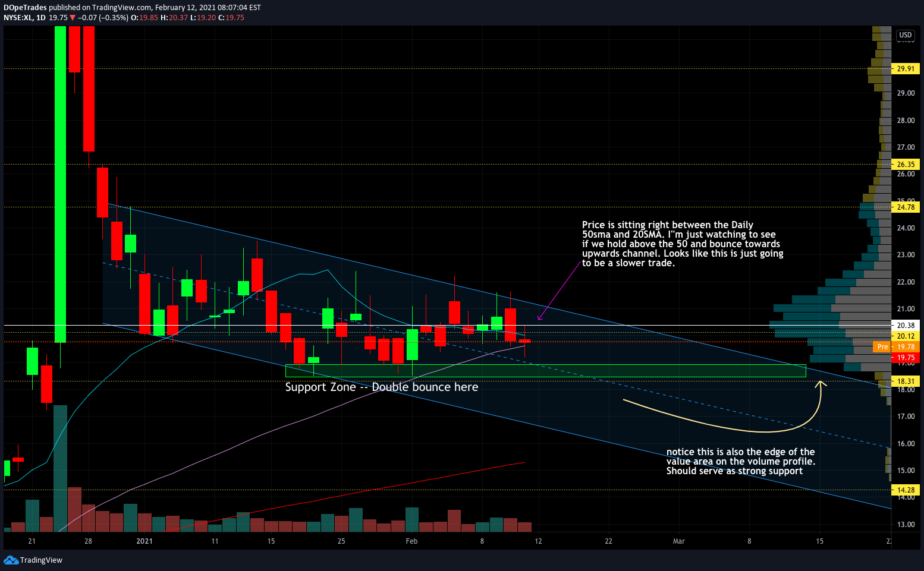Click the Mar date axis label
The width and height of the screenshot is (924, 571).
(678, 541)
